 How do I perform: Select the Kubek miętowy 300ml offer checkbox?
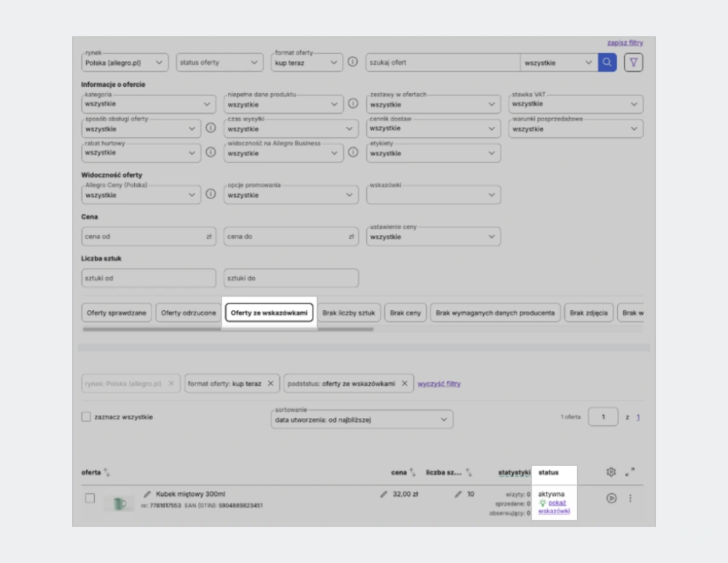[x=90, y=498]
